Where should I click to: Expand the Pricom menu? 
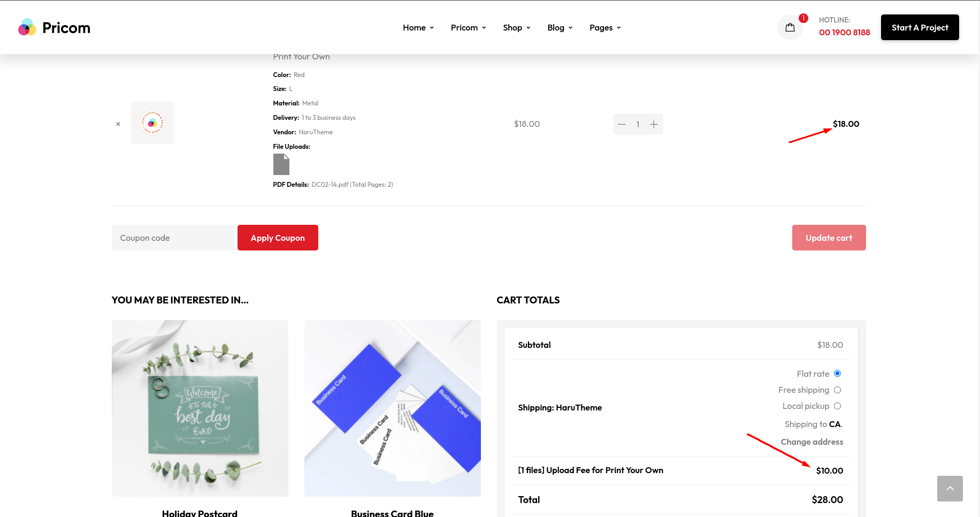[469, 28]
